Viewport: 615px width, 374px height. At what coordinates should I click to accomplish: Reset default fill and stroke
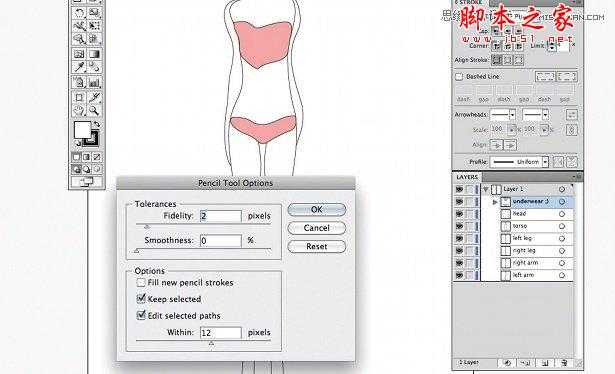[x=78, y=143]
